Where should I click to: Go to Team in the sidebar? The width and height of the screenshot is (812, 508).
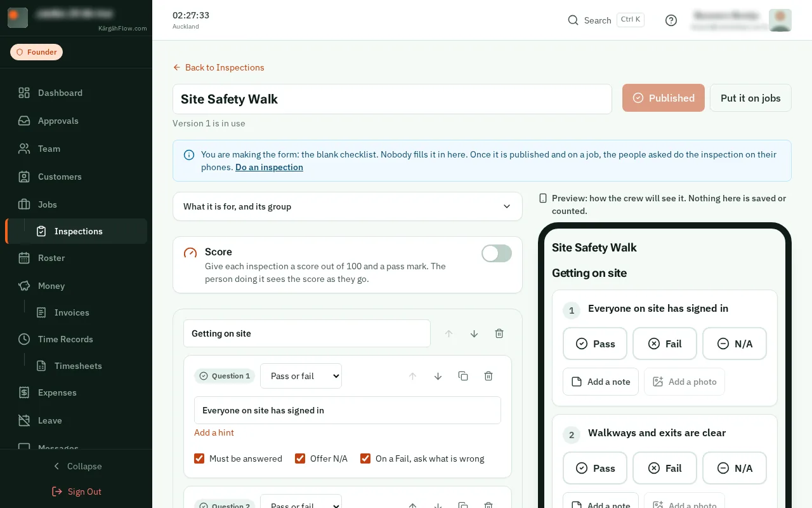click(76, 149)
